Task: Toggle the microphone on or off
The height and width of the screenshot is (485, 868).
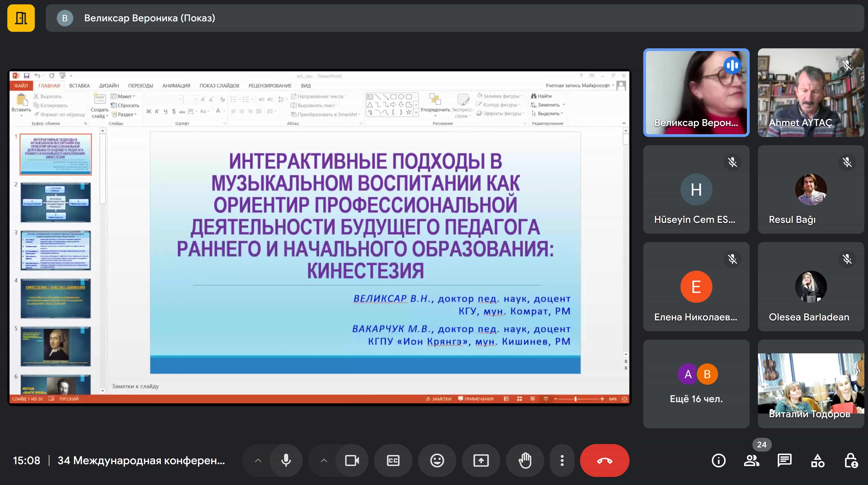Action: pos(286,460)
